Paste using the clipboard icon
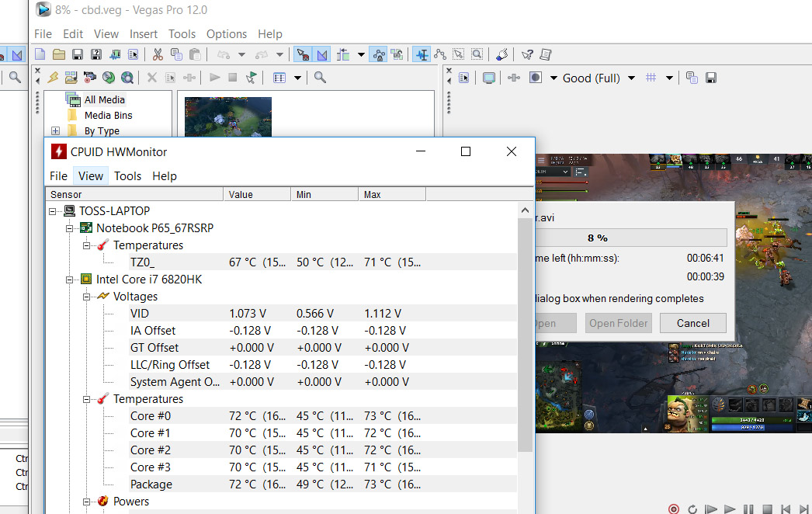 coord(195,54)
